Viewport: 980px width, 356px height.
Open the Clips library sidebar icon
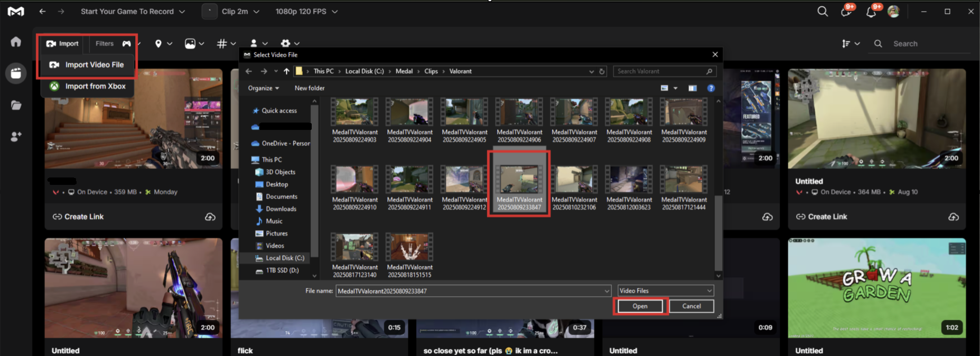(x=16, y=73)
